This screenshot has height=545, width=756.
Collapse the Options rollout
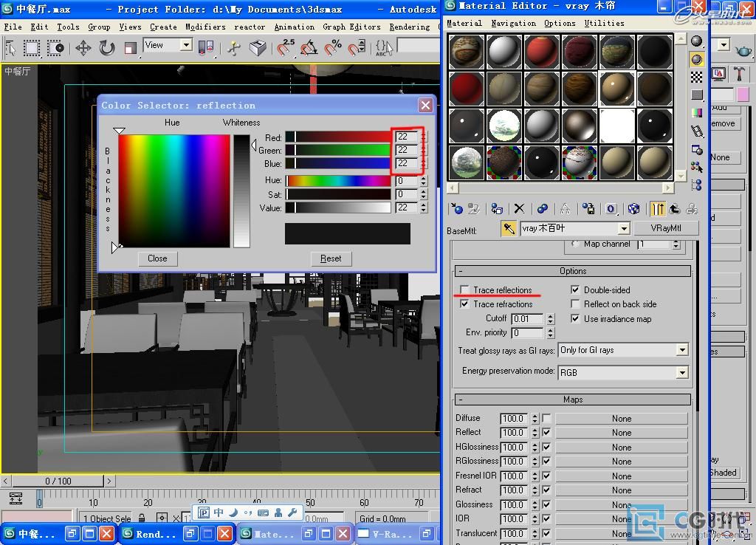coord(573,271)
